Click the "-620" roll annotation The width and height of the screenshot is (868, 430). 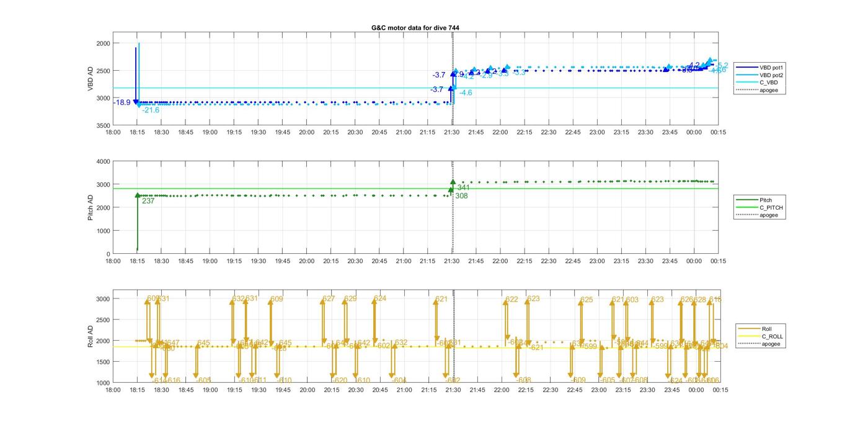click(x=340, y=380)
